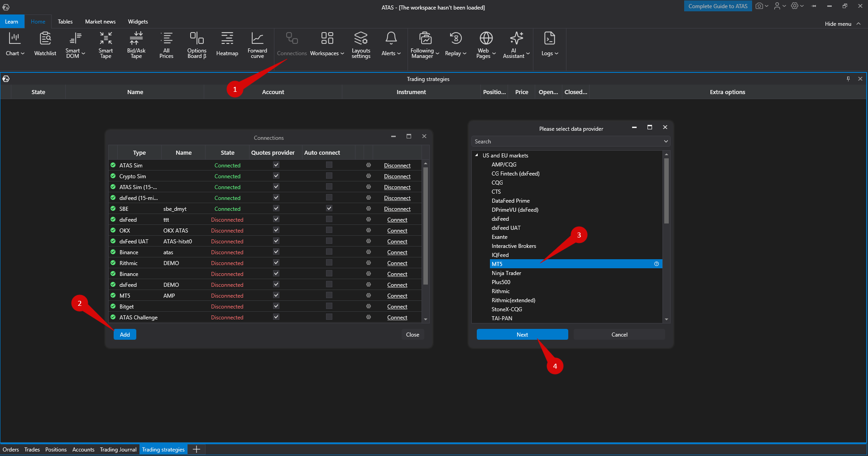Screen dimensions: 868x456
Task: Disconnect the SBE connection
Action: click(x=397, y=209)
